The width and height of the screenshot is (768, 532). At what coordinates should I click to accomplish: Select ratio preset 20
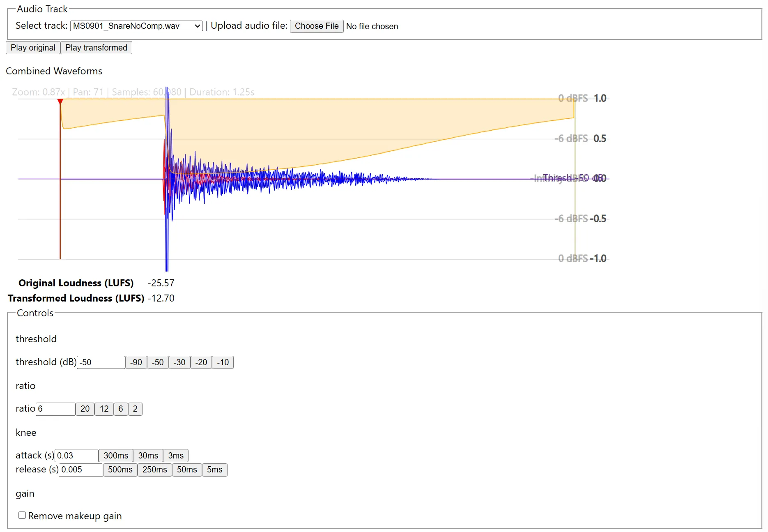point(85,409)
